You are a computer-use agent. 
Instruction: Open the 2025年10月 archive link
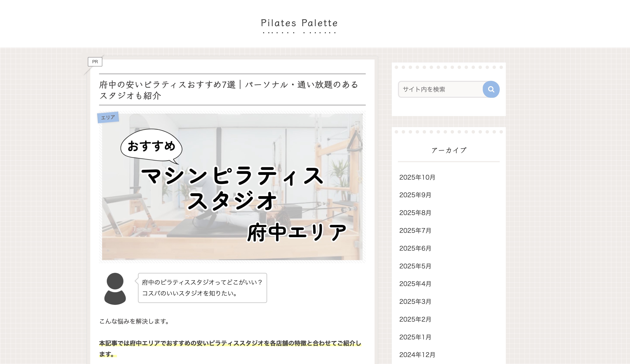417,177
